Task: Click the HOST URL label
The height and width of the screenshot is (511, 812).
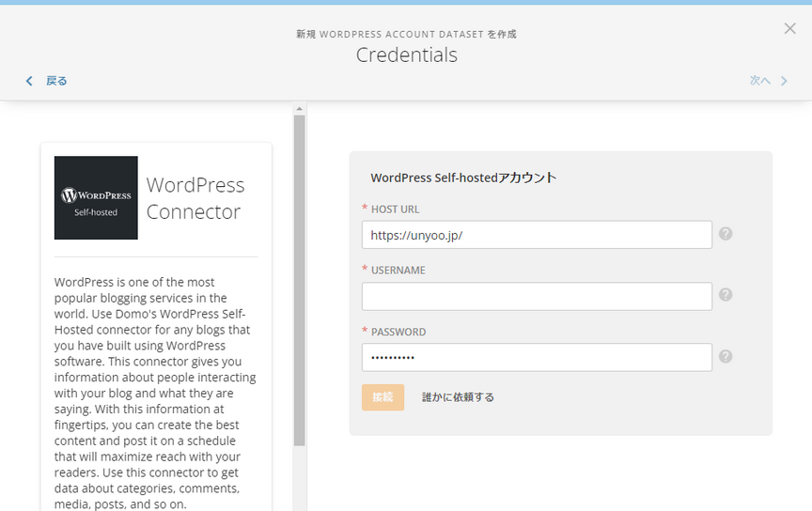Action: [x=395, y=209]
